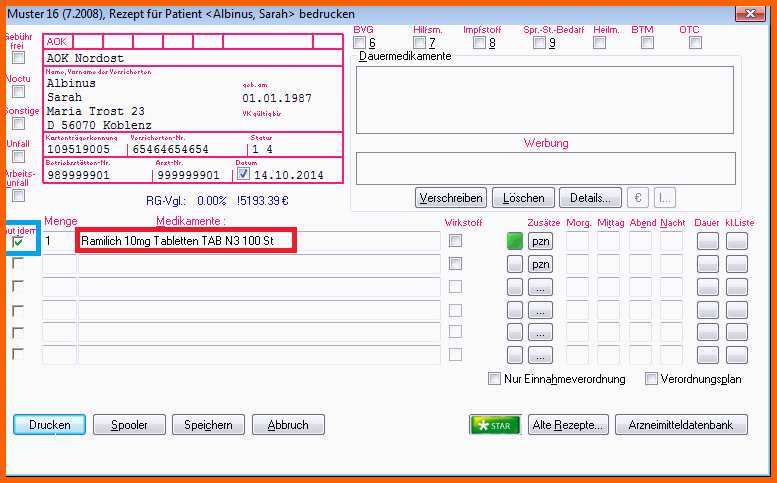Click the 'I...' button beside euro button

665,198
